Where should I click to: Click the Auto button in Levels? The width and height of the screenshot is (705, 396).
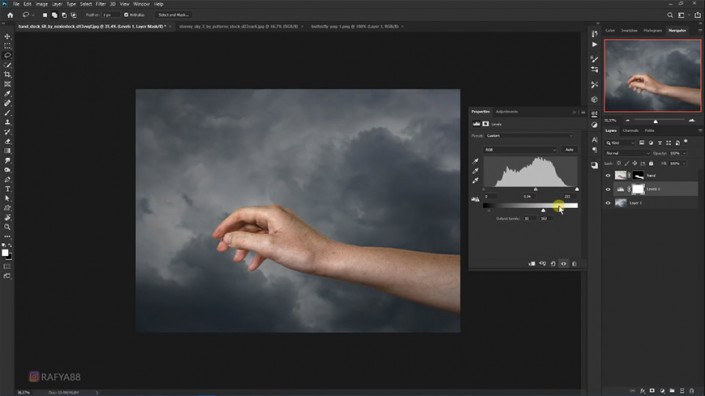[569, 150]
